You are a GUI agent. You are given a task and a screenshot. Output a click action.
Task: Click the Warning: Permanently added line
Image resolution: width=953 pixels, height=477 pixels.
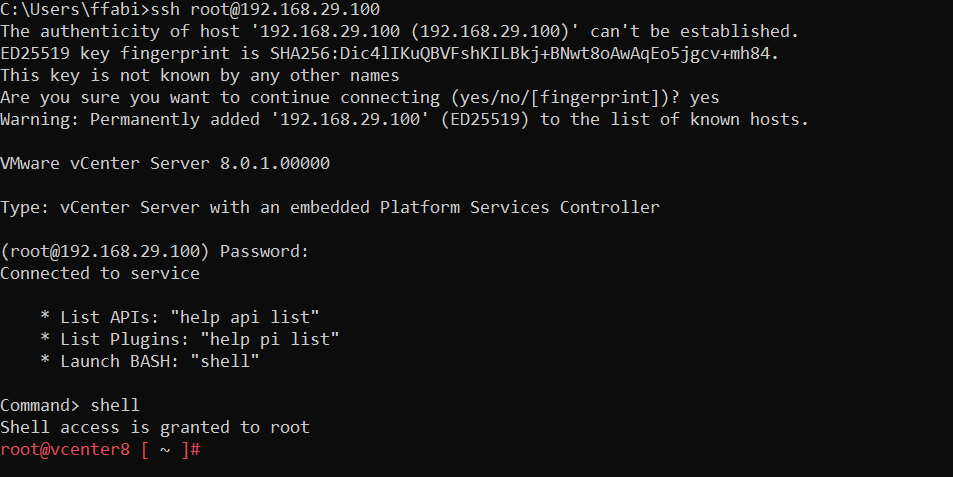coord(404,120)
